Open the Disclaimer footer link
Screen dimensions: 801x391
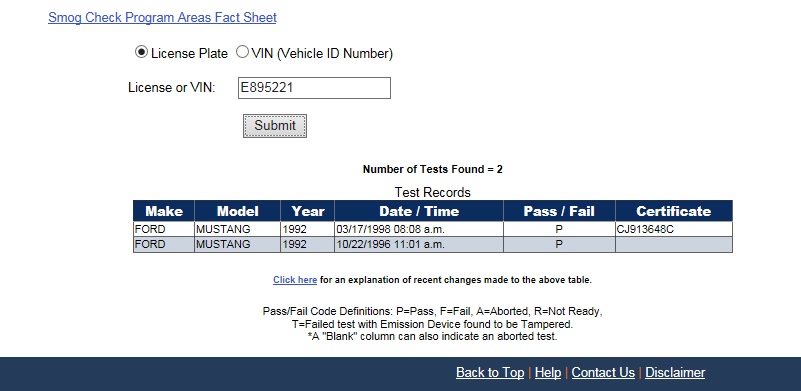coord(675,373)
